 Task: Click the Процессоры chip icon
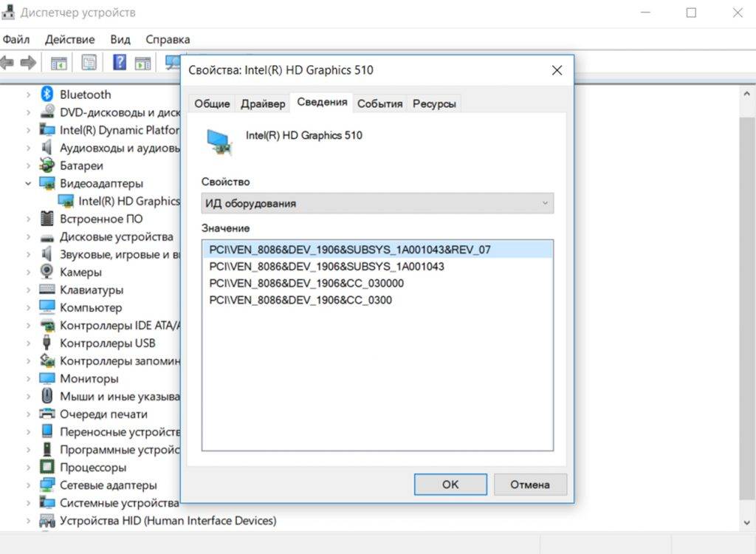(x=47, y=468)
